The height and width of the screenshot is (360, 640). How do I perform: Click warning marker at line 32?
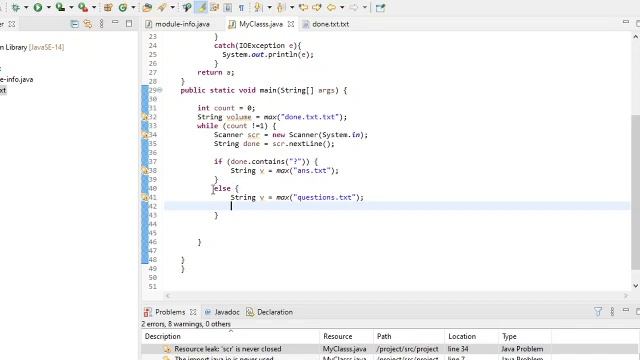145,117
